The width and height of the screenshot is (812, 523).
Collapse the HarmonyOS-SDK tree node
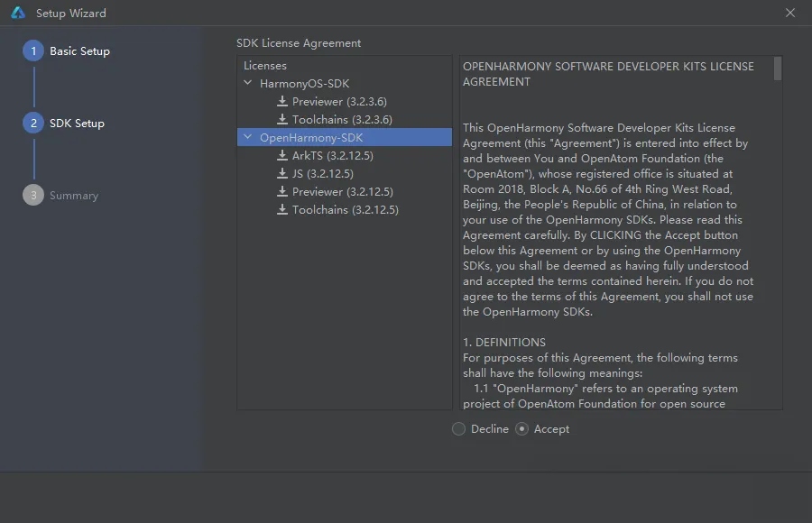coord(248,83)
